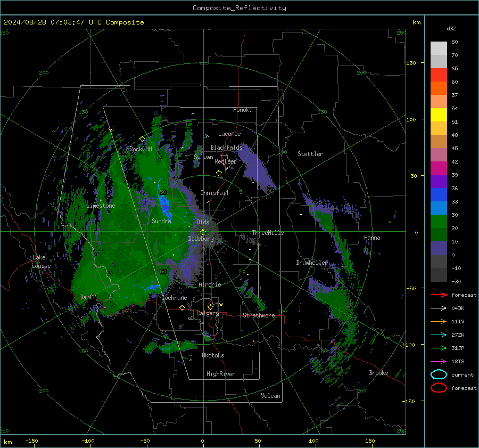479x448 pixels.
Task: Click the yellow diamond marker below RedDeer
Action: click(x=219, y=173)
